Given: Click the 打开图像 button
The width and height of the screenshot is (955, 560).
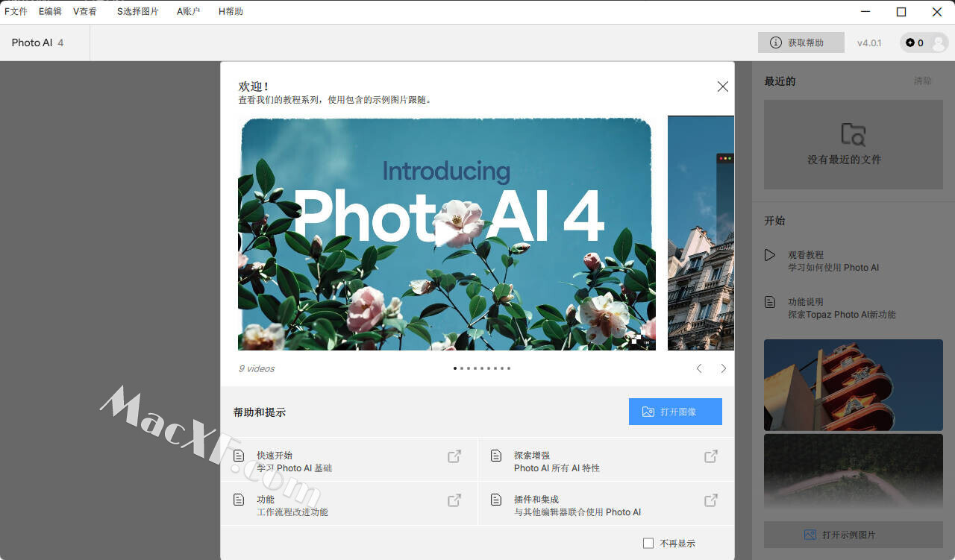Looking at the screenshot, I should point(675,412).
